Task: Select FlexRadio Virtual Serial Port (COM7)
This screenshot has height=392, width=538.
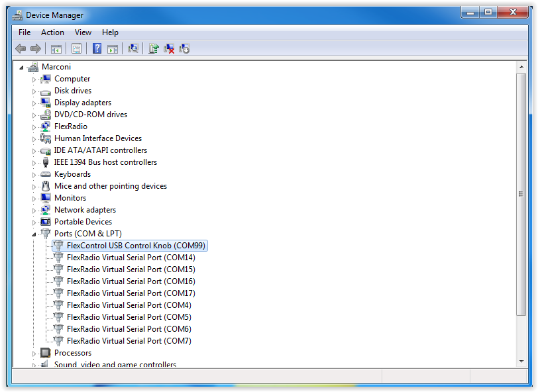Action: [129, 341]
